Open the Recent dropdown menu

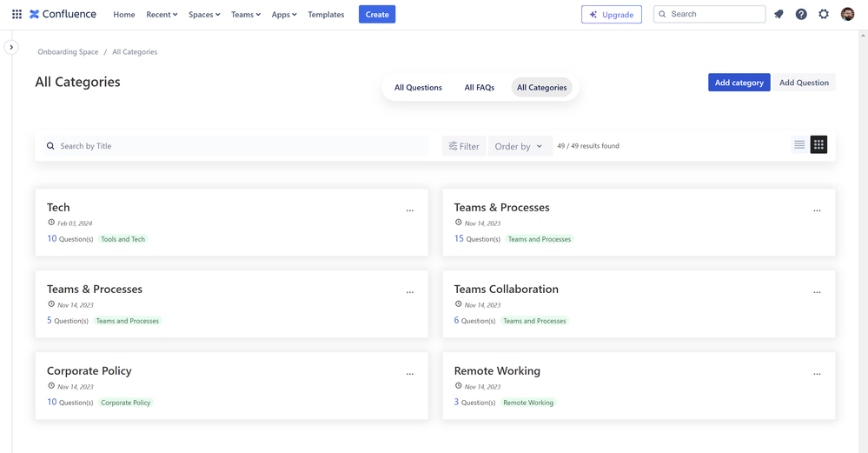(162, 15)
